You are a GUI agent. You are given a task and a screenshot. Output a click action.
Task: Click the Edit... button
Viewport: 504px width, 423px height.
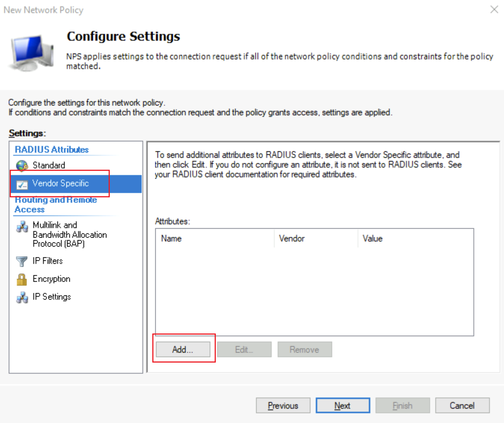coord(245,350)
